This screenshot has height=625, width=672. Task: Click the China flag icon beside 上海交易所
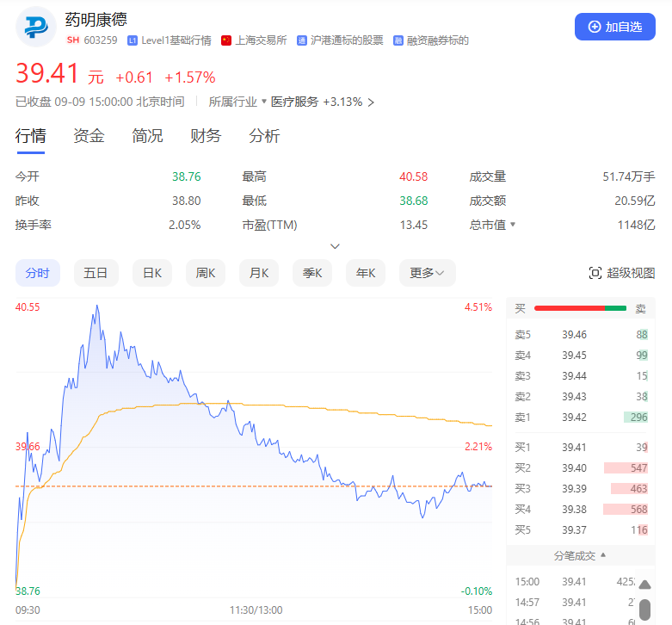point(226,40)
